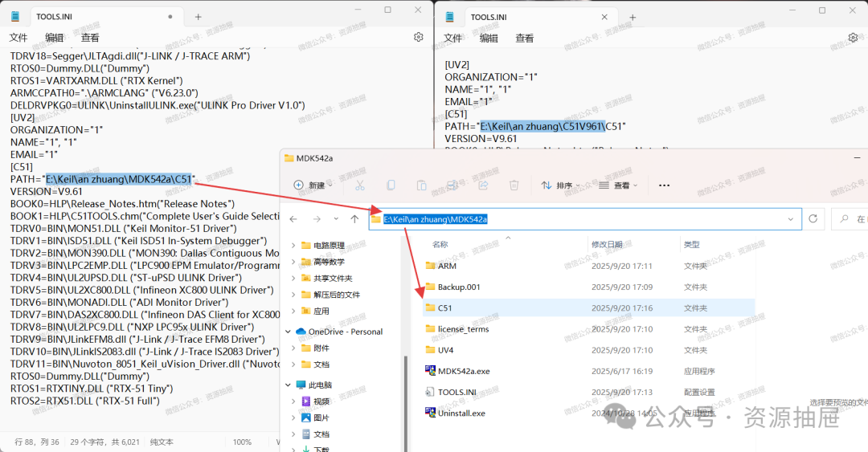
Task: Click zoom level 100% in Notepad status bar
Action: pyautogui.click(x=242, y=442)
